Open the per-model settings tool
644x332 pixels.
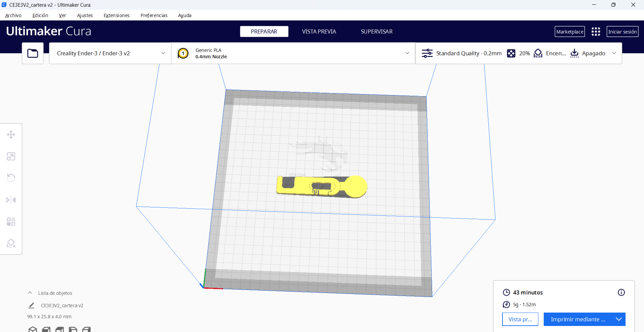[11, 222]
